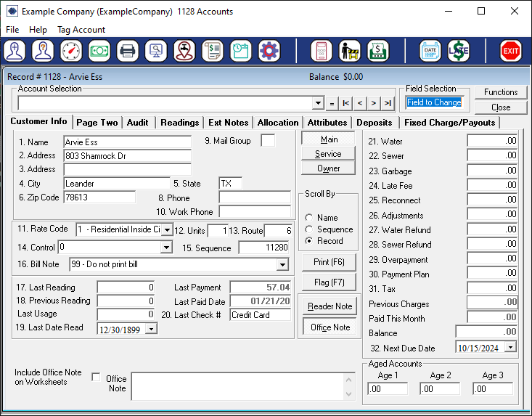Select Scroll By Sequence radio button

tap(308, 229)
